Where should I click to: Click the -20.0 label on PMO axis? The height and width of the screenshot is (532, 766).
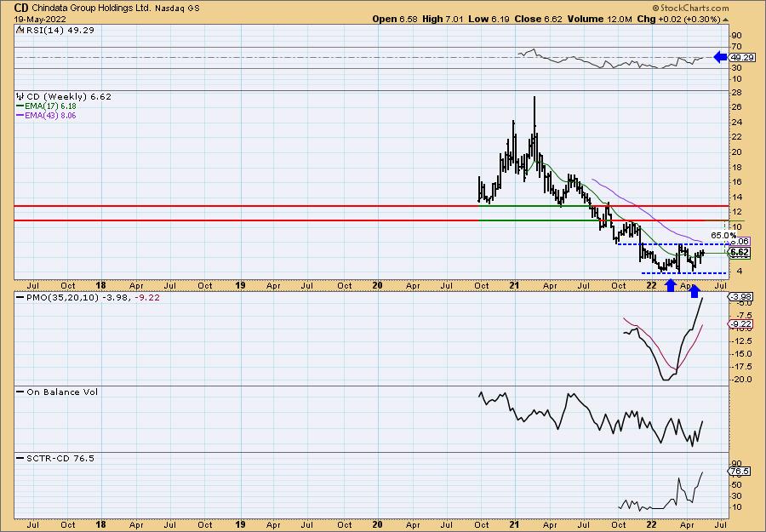pos(741,380)
